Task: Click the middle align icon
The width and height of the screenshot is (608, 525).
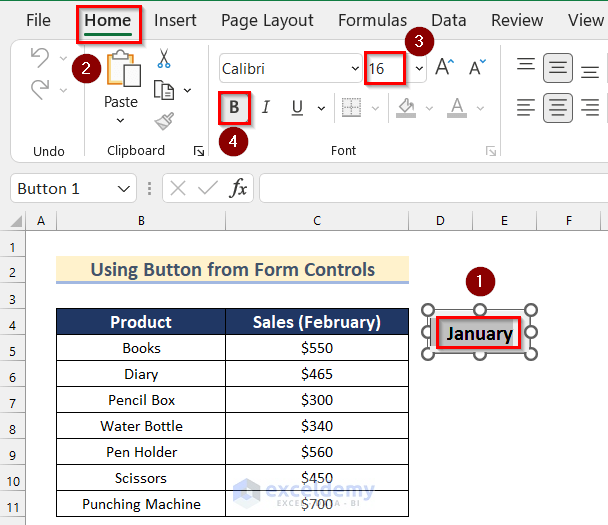Action: pos(558,68)
